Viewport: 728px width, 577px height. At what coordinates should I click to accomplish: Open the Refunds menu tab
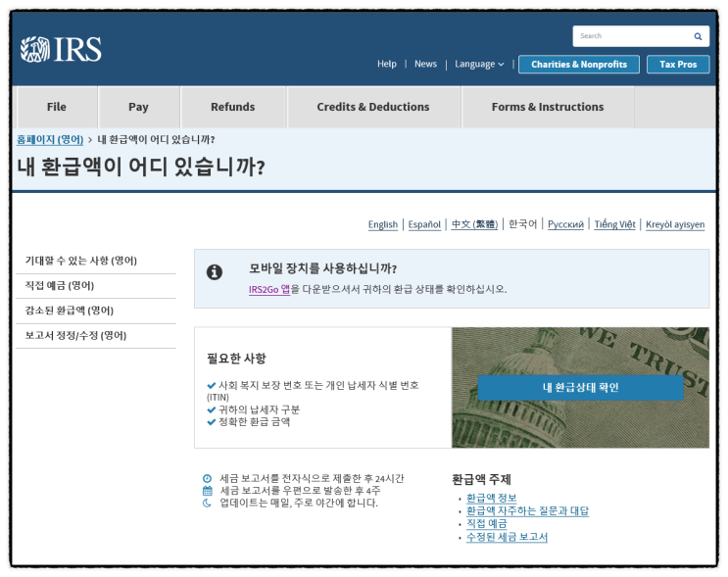point(233,107)
